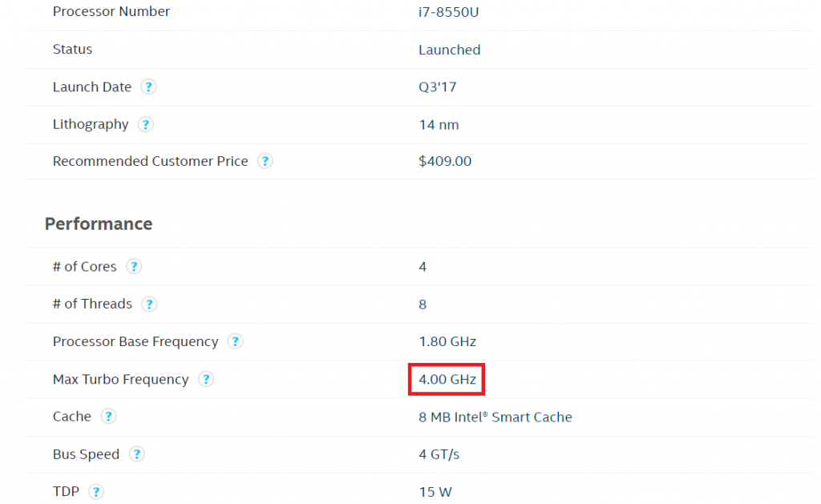Click Max Turbo Frequency help icon
821x504 pixels.
[206, 379]
